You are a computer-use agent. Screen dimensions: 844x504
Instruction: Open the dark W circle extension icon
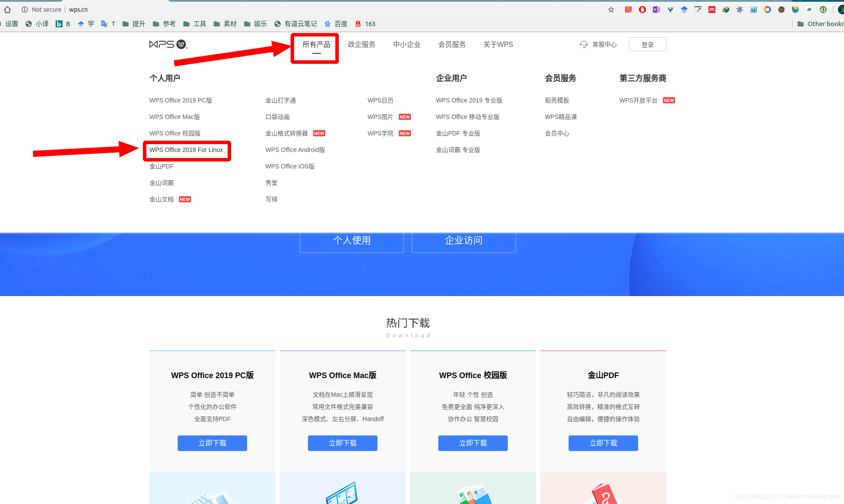[x=781, y=10]
